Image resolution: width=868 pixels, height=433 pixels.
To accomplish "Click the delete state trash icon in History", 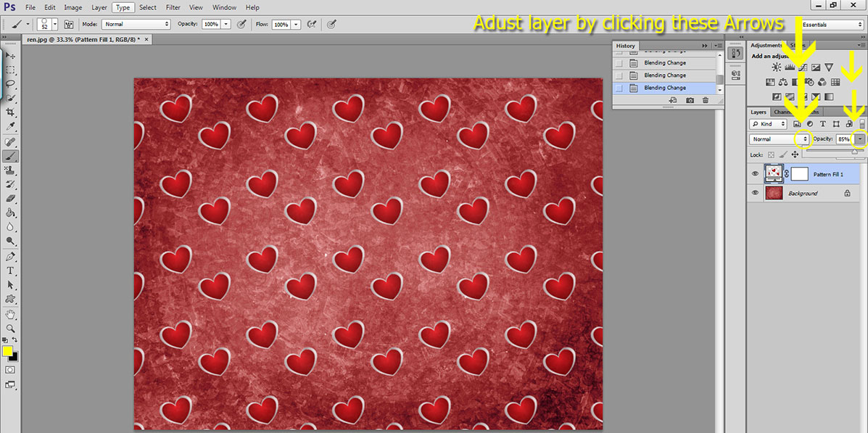I will pyautogui.click(x=706, y=100).
